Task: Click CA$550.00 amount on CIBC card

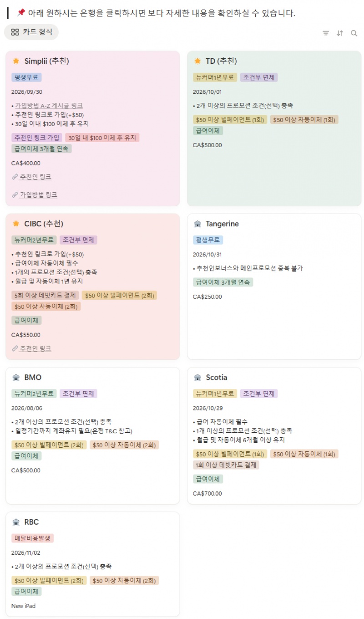Action: tap(26, 335)
